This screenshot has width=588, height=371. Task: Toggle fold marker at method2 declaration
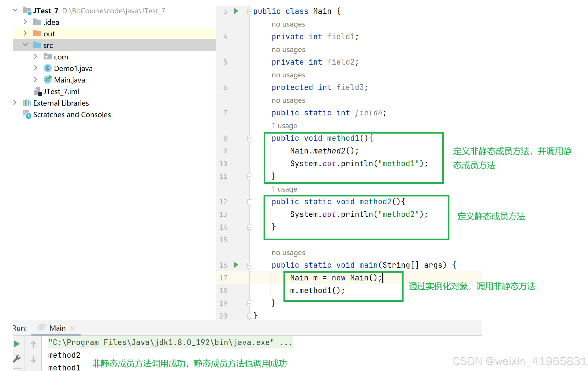click(250, 202)
